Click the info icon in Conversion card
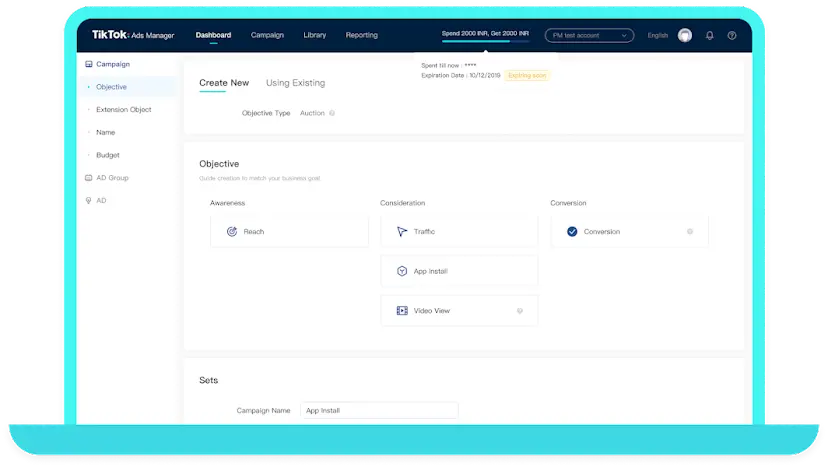Viewport: 828px width, 467px height. pyautogui.click(x=690, y=231)
